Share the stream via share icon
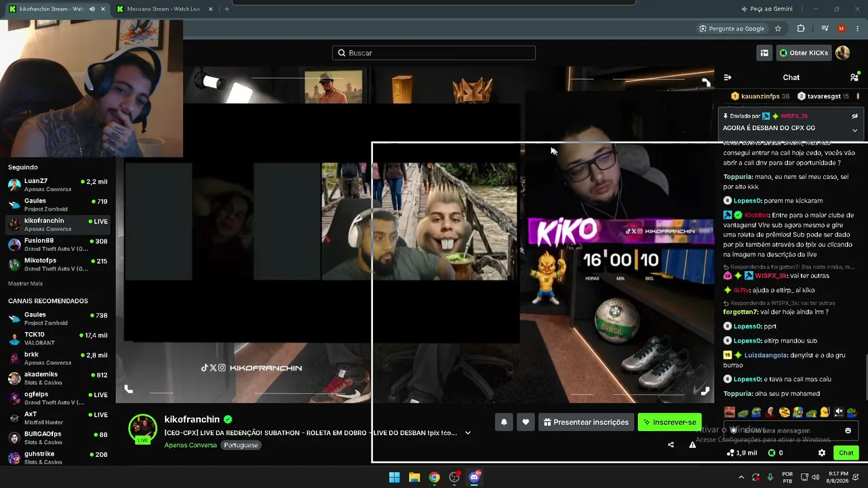The image size is (868, 488). tap(671, 445)
